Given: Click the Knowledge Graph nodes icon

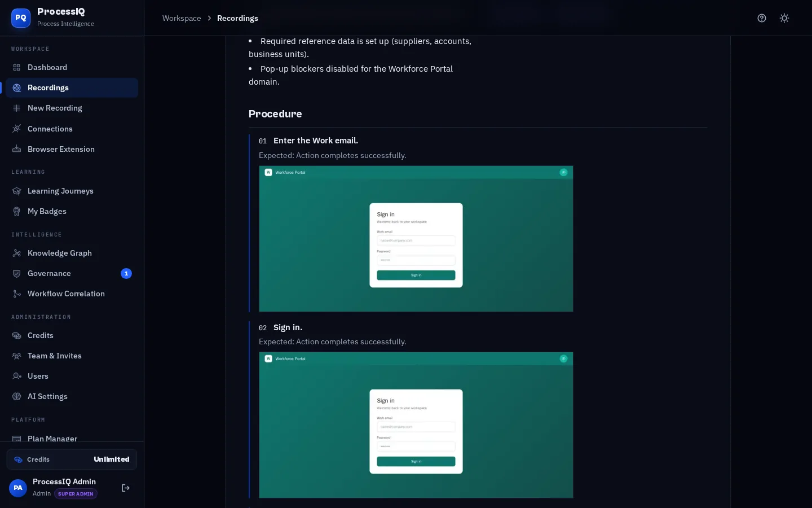Looking at the screenshot, I should point(17,253).
